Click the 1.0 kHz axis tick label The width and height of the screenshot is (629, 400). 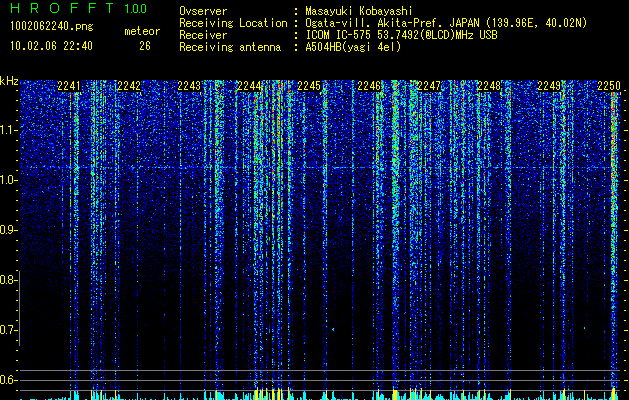coord(8,180)
